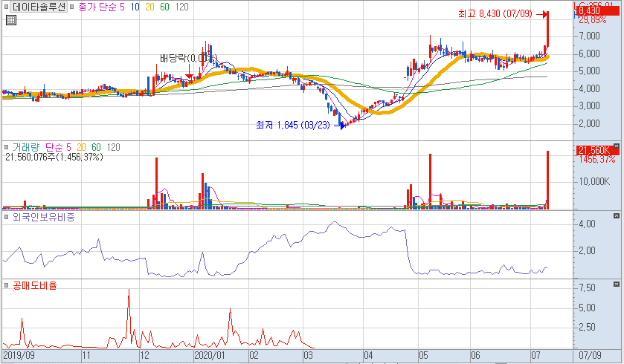This screenshot has width=624, height=364.
Task: Click the 02 month date axis label
Action: 254,355
